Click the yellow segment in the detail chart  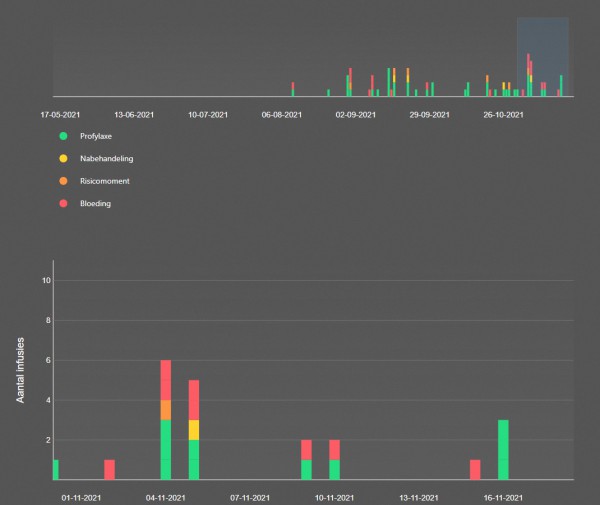(x=194, y=429)
